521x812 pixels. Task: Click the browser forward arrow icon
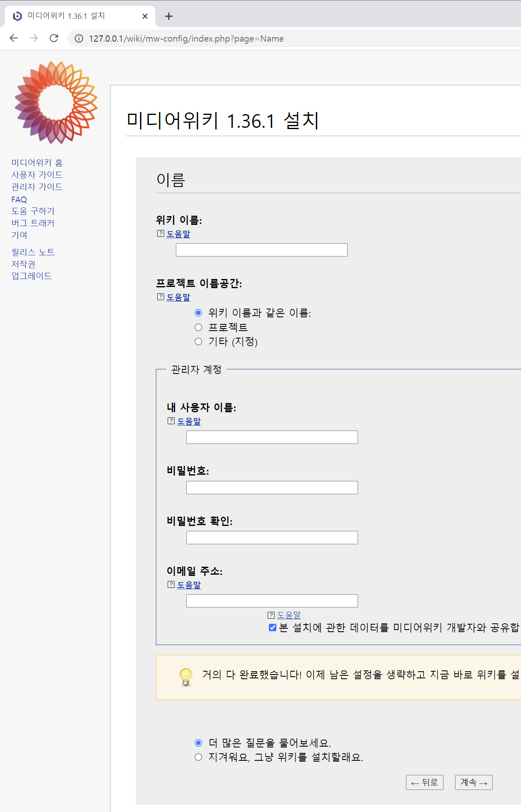pos(34,38)
